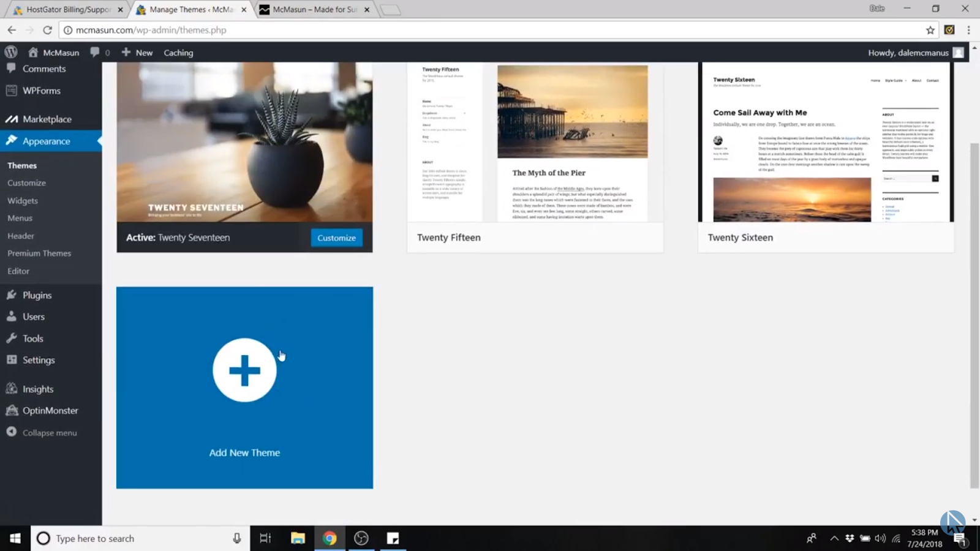Click the Settings sidebar icon
Image resolution: width=980 pixels, height=551 pixels.
[x=11, y=360]
